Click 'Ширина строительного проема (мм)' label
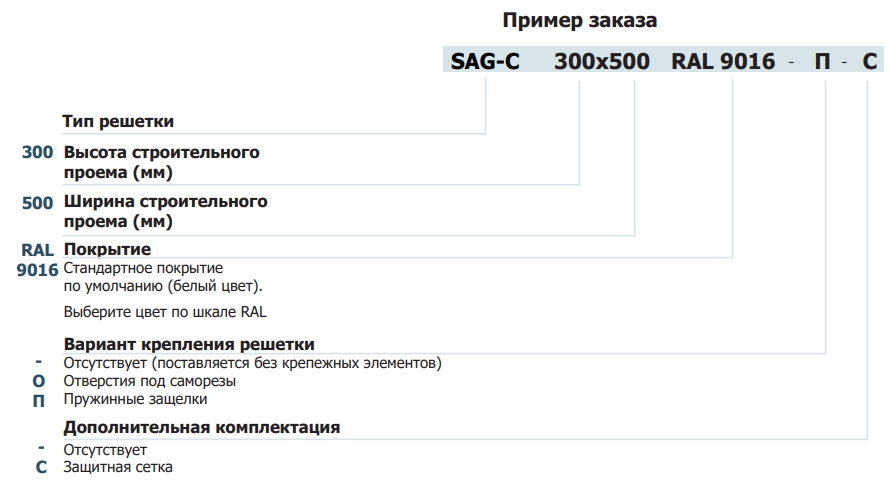This screenshot has height=504, width=895. tap(166, 211)
